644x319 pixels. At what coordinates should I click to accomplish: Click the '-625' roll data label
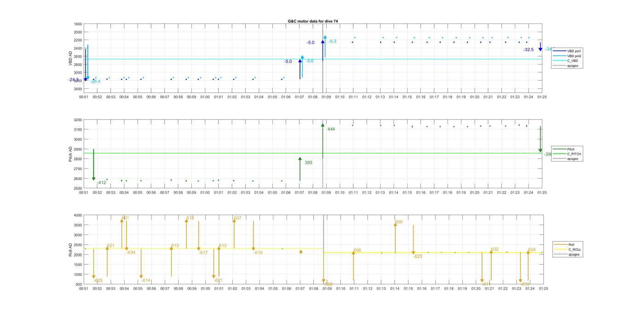(x=98, y=281)
